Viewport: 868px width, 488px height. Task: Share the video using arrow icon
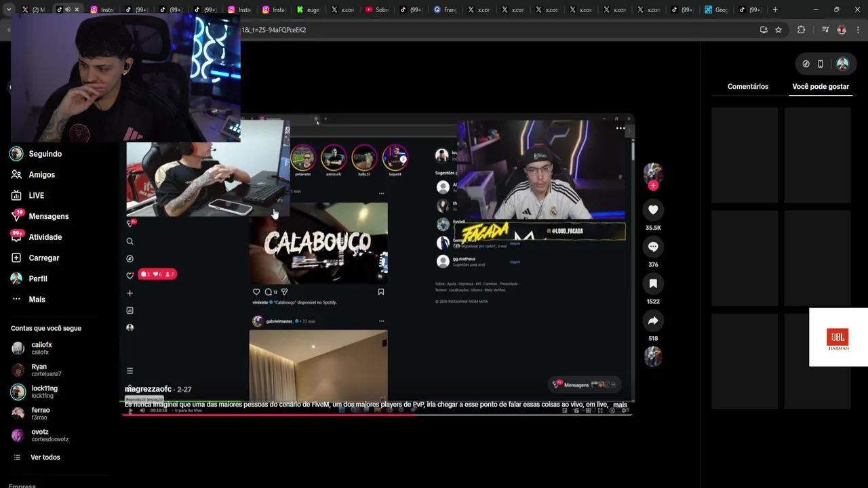coord(653,321)
